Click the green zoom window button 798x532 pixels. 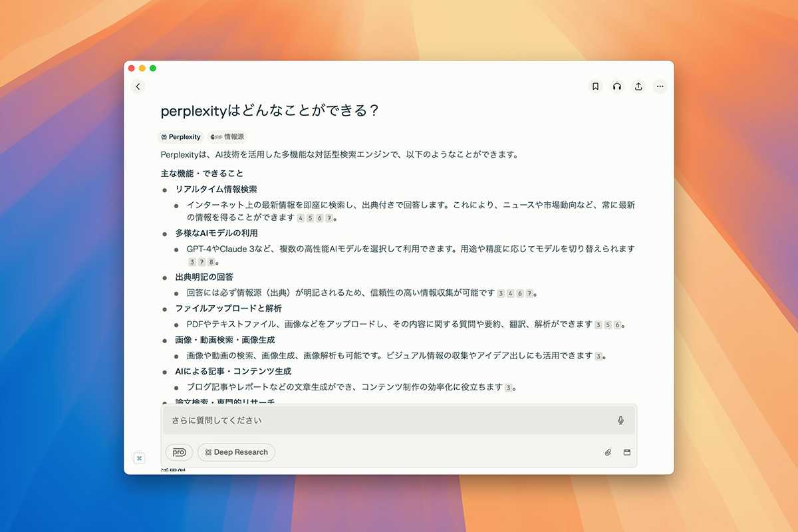click(x=153, y=68)
